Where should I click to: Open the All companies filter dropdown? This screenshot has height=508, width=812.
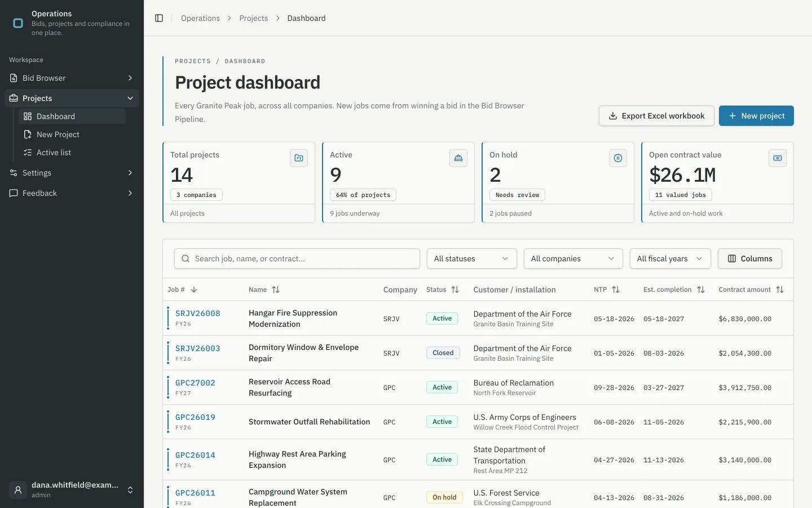click(x=573, y=259)
